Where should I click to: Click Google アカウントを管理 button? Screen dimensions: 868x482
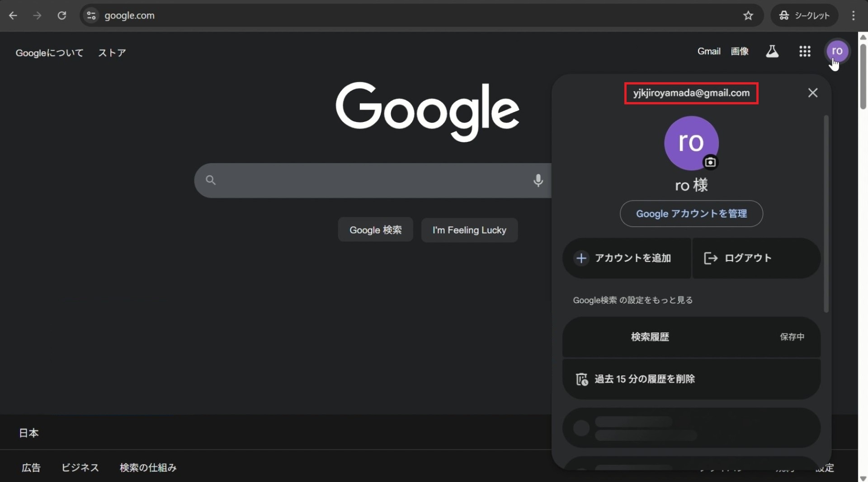coord(691,214)
